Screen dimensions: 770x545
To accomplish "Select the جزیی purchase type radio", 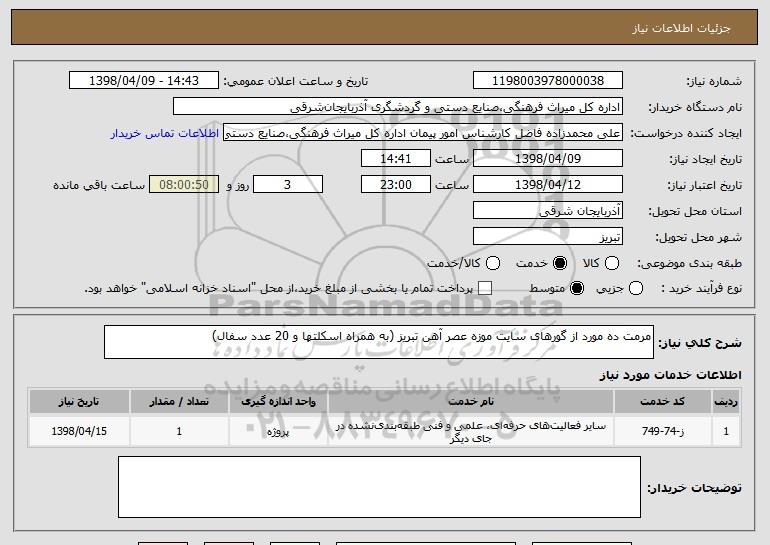I will [635, 288].
